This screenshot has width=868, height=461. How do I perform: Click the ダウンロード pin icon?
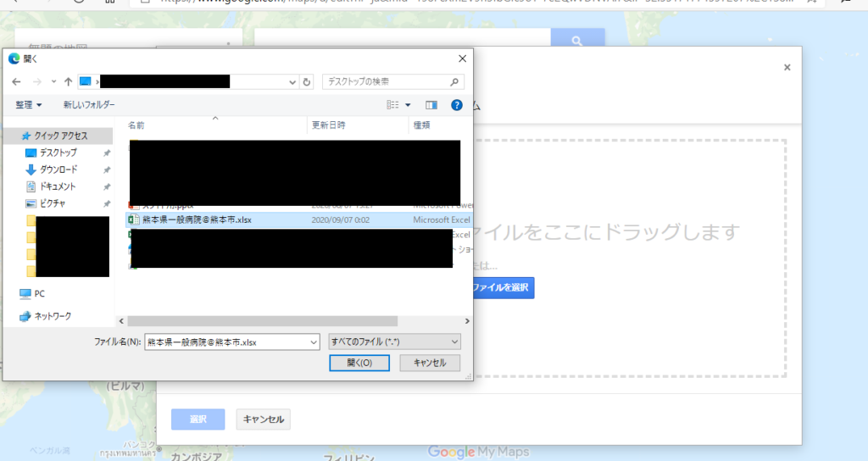(x=107, y=169)
